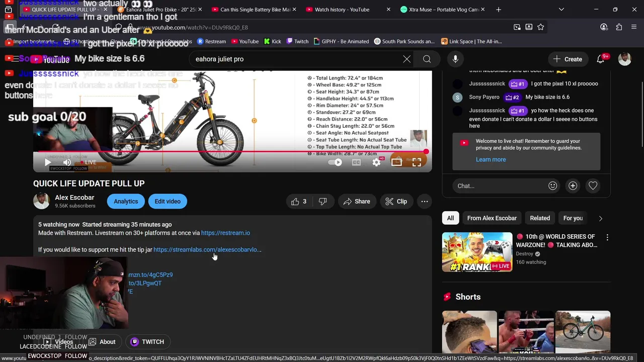
Task: Open the haircut Shorts thumbnail
Action: pyautogui.click(x=469, y=332)
